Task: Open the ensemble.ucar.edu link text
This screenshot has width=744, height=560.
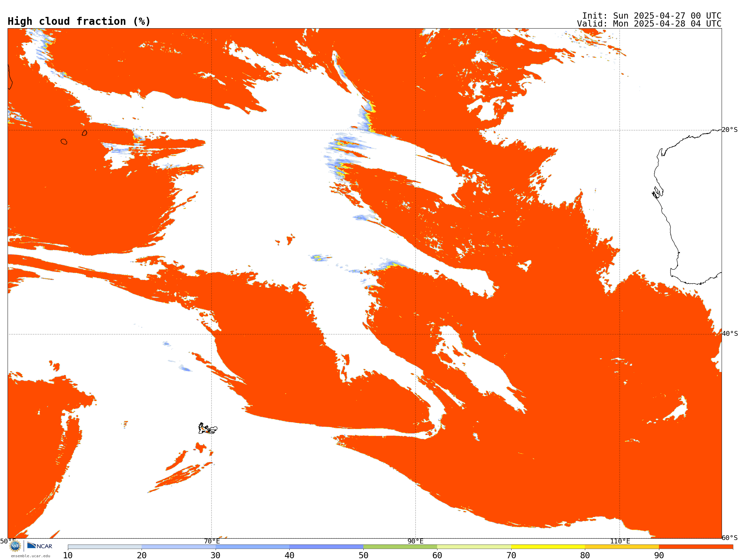Action: pyautogui.click(x=31, y=556)
